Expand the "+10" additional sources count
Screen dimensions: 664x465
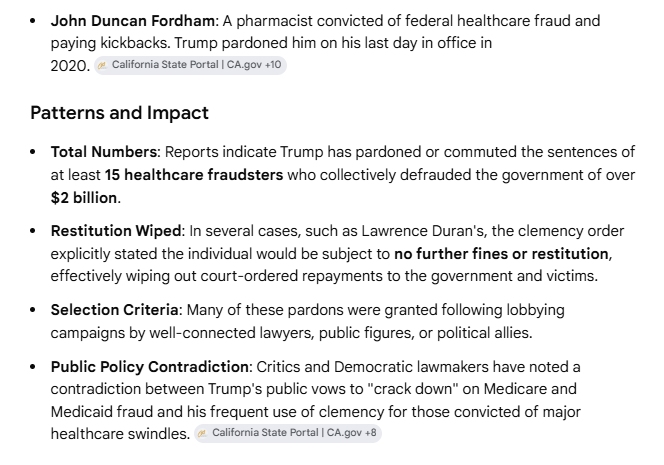[x=273, y=66]
